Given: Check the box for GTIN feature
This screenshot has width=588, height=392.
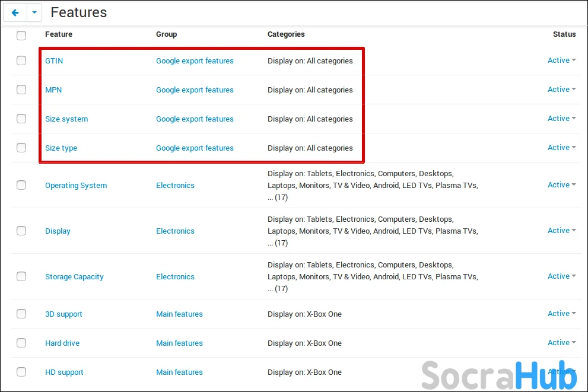Looking at the screenshot, I should point(21,60).
